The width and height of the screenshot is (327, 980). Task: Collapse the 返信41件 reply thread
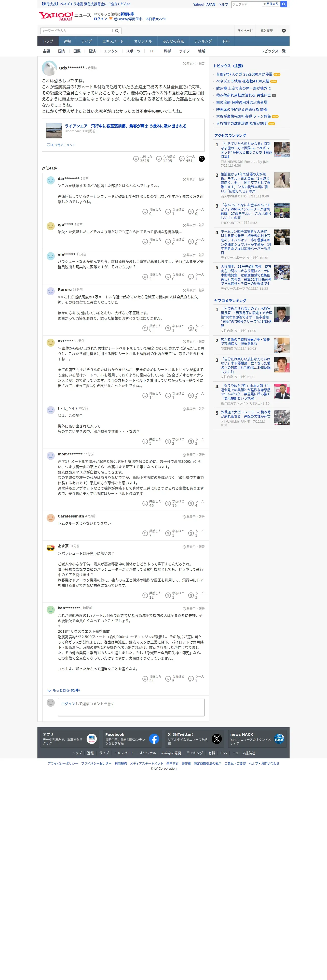click(49, 168)
